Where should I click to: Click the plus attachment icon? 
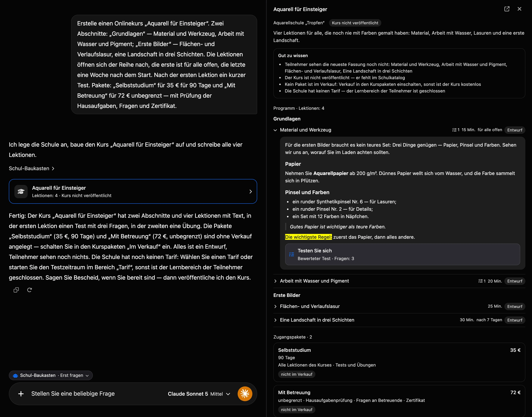pyautogui.click(x=21, y=394)
